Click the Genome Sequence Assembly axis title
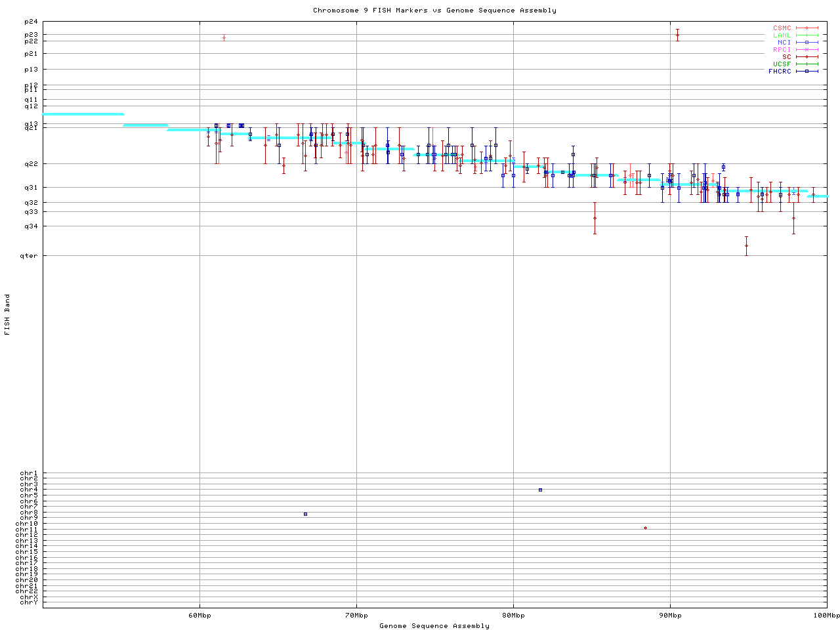This screenshot has width=840, height=630. click(434, 626)
